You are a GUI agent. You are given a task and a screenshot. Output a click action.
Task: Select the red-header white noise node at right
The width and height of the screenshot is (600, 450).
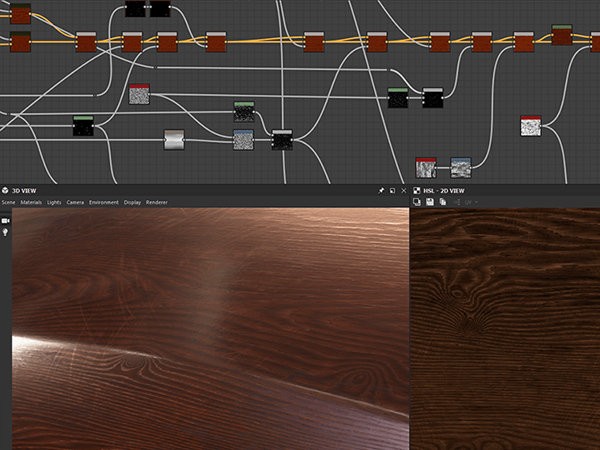(x=531, y=126)
